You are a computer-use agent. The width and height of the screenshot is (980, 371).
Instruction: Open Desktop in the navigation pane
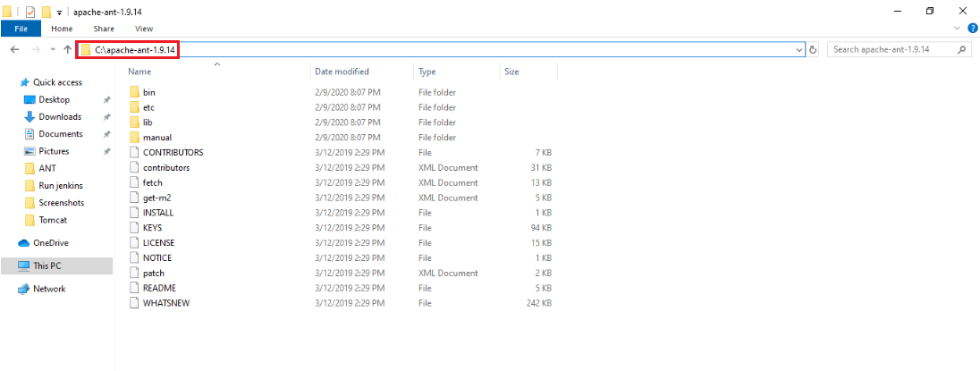pos(55,100)
